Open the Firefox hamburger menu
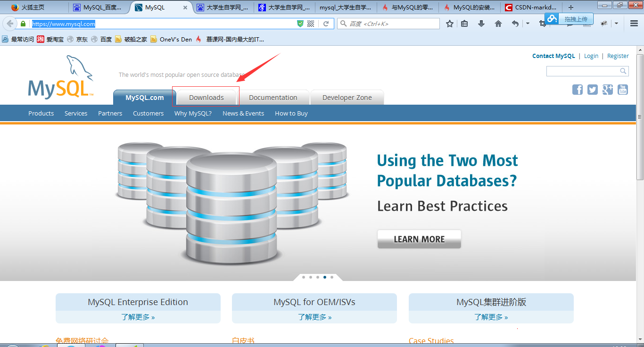 tap(634, 24)
